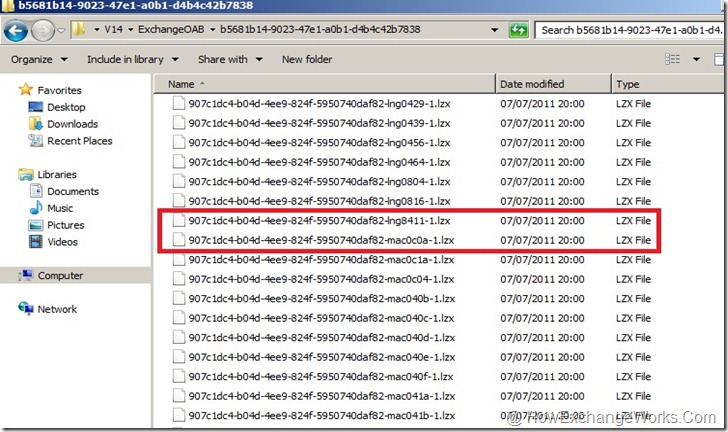Image resolution: width=728 pixels, height=432 pixels.
Task: Open the dropdown arrow after ExchangeOAB
Action: (x=213, y=30)
